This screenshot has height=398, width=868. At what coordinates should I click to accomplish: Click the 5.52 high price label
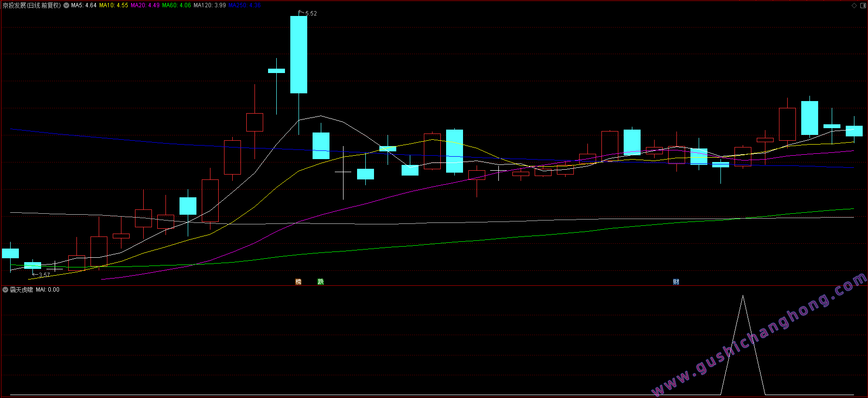click(311, 14)
